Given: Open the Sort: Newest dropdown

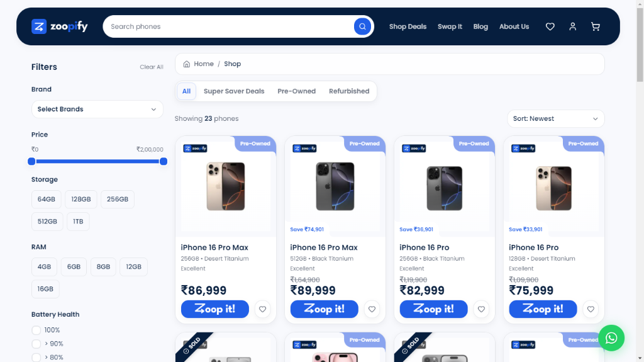Looking at the screenshot, I should coord(556,118).
